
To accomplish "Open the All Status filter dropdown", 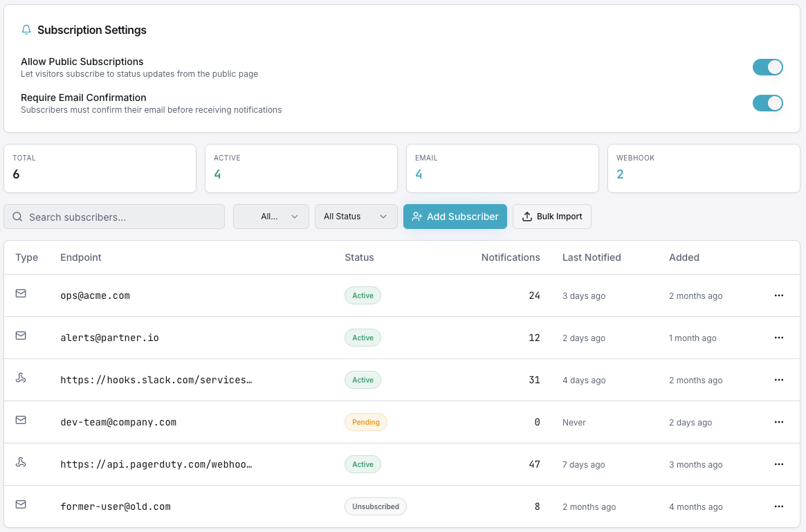I will [x=356, y=217].
